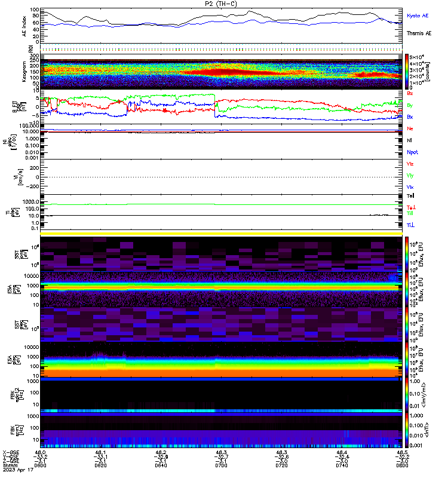Select the blue Npot legend label
The width and height of the screenshot is (448, 478).
(x=412, y=152)
